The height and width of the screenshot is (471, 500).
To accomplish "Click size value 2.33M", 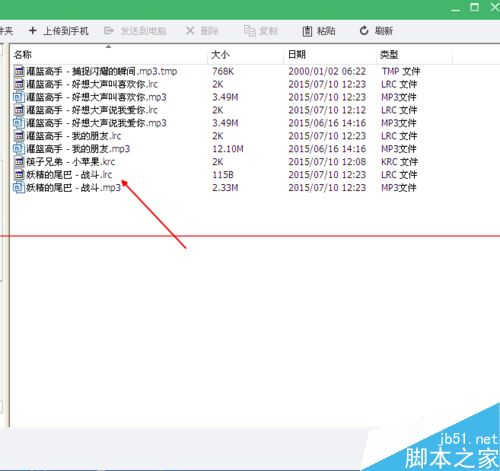I will coord(225,188).
